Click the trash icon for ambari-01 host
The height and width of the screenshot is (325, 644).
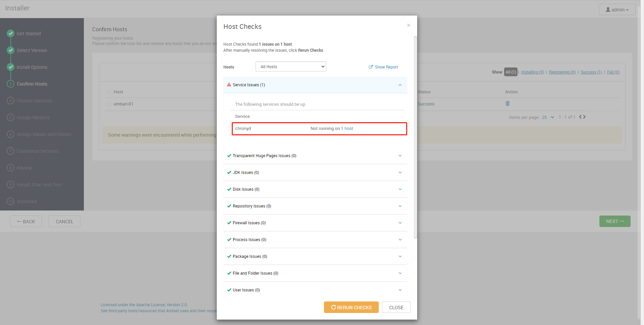507,103
